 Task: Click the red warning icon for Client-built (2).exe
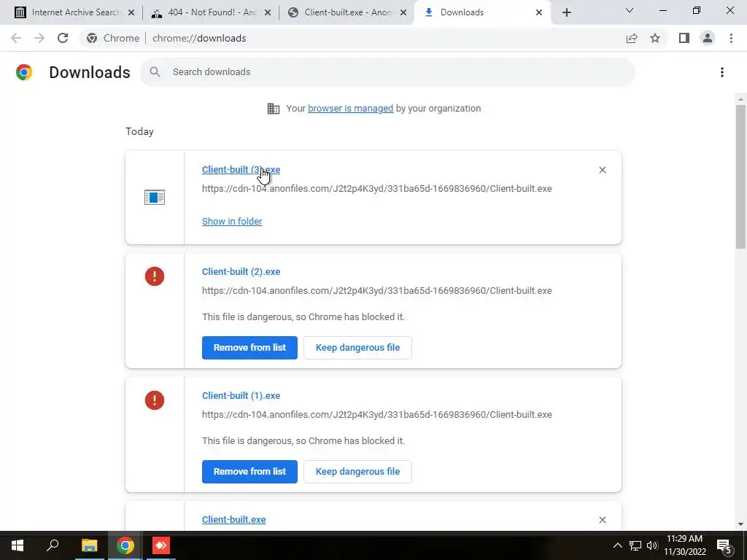pos(155,276)
